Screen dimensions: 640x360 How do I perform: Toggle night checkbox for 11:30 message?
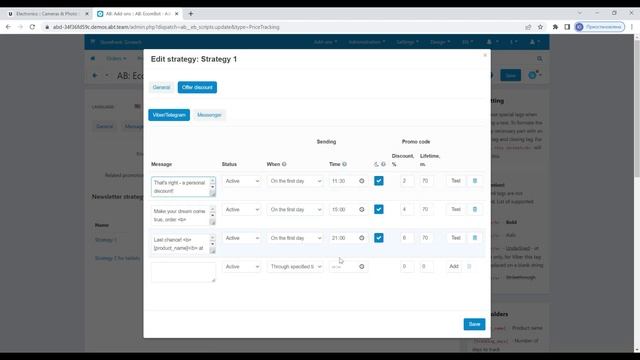pyautogui.click(x=379, y=181)
